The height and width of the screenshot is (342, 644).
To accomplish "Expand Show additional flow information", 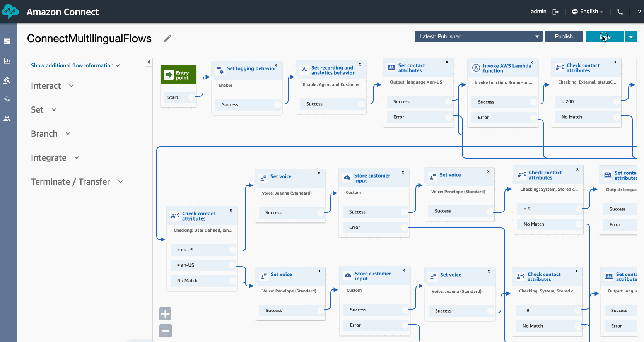I will pos(75,65).
